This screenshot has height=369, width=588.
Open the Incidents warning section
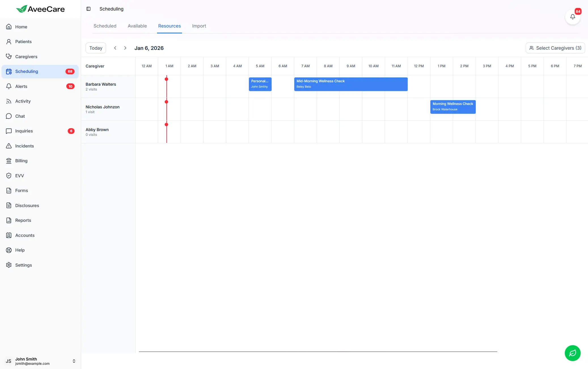[24, 146]
